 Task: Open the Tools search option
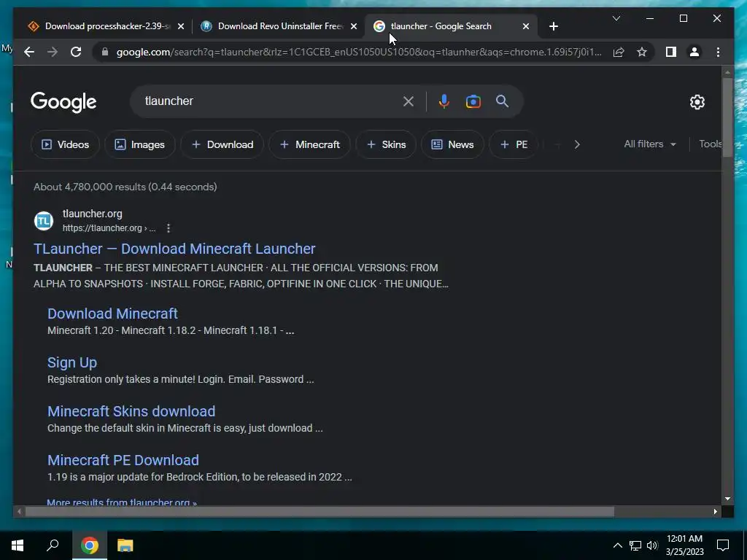[x=711, y=144]
